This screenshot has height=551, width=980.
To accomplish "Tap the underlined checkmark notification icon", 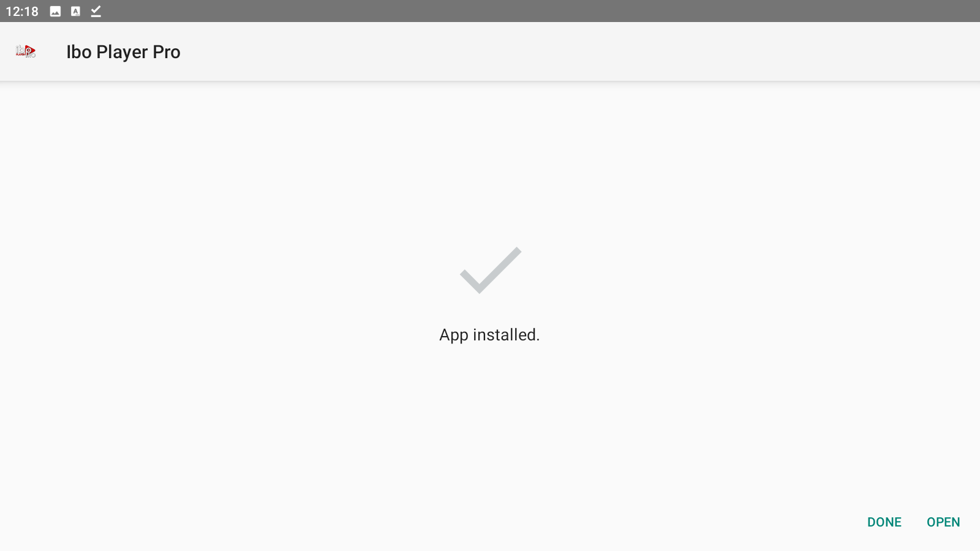I will coord(96,11).
